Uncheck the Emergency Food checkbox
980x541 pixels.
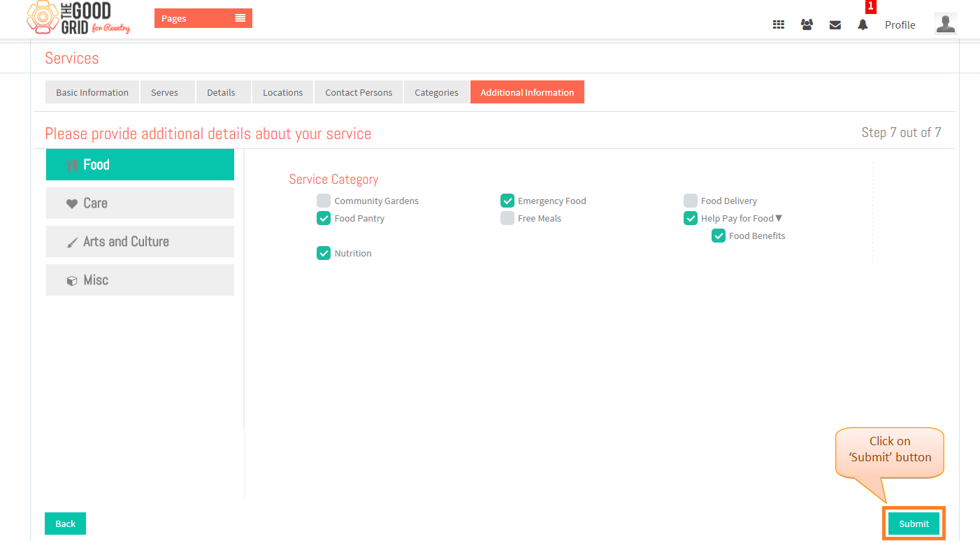pyautogui.click(x=507, y=201)
